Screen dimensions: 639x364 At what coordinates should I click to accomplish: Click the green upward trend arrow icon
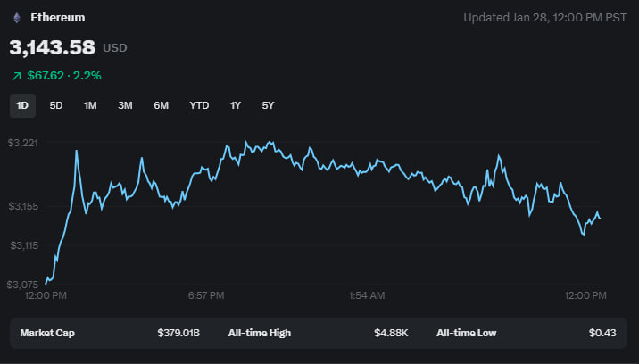pyautogui.click(x=17, y=76)
